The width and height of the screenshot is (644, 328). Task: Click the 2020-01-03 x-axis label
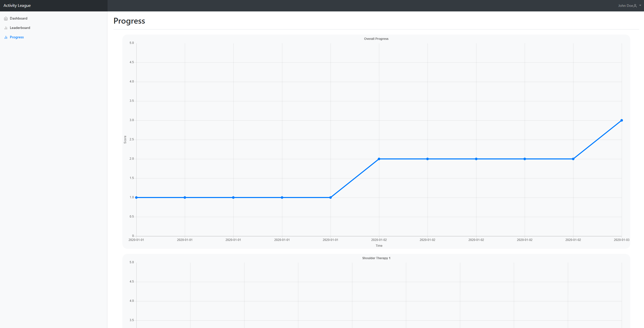coord(622,240)
